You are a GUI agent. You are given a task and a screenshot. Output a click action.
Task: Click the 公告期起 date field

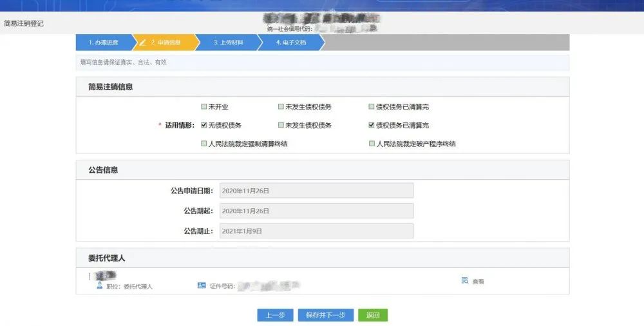coord(316,211)
